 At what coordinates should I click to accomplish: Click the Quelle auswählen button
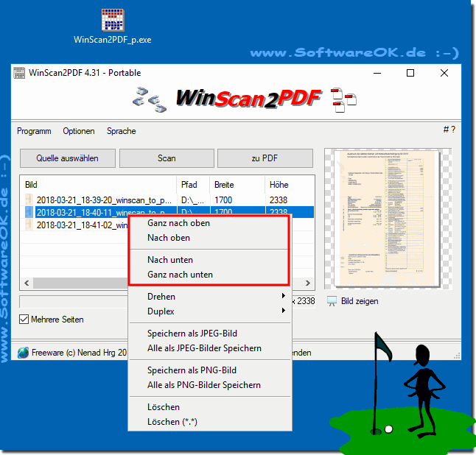[67, 158]
